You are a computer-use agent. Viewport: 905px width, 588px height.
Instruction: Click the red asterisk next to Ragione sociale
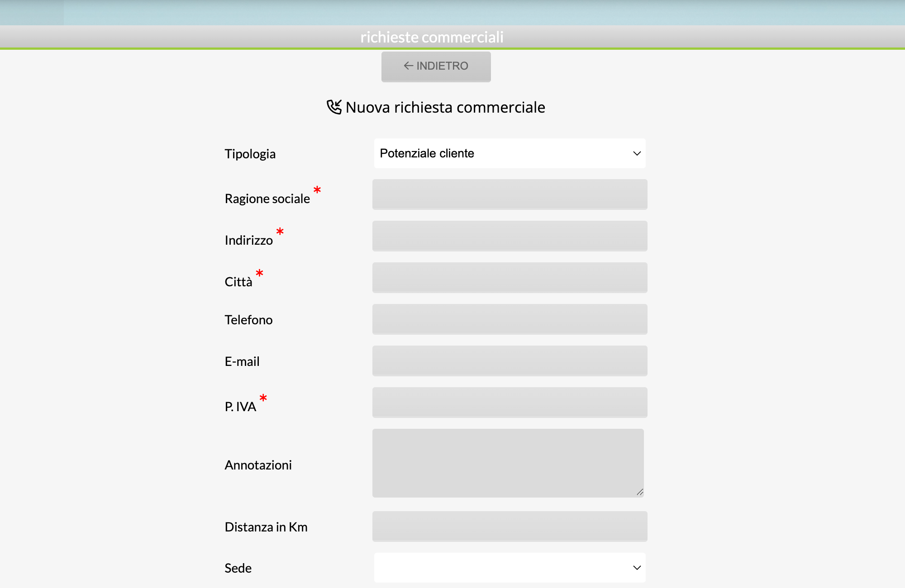[x=317, y=190]
